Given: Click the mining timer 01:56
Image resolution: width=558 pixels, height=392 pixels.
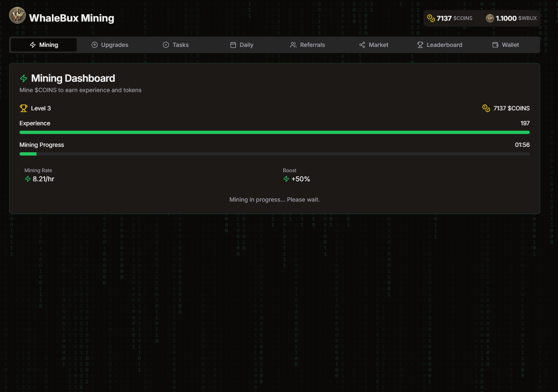Looking at the screenshot, I should [x=522, y=145].
